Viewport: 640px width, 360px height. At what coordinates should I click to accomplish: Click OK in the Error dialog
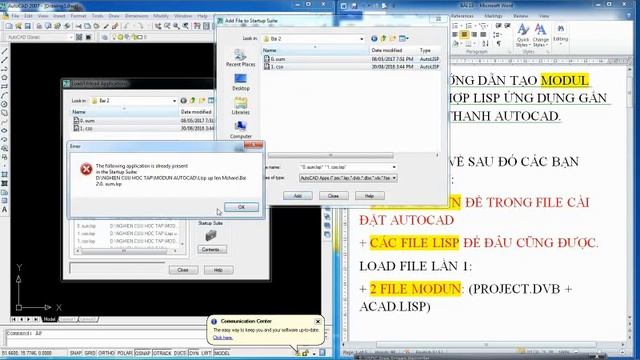click(x=241, y=207)
